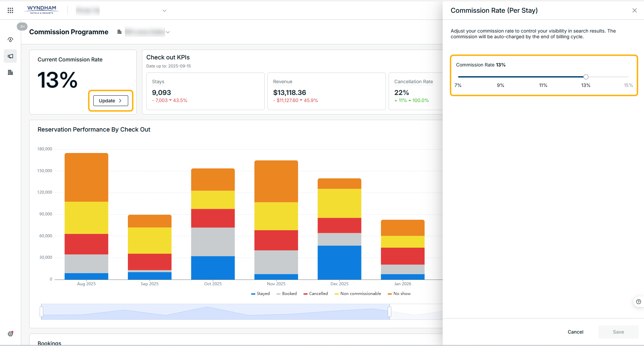Screen dimensions: 644x346
Task: Expand the sidebar with the collapse toggle
Action: (x=22, y=27)
